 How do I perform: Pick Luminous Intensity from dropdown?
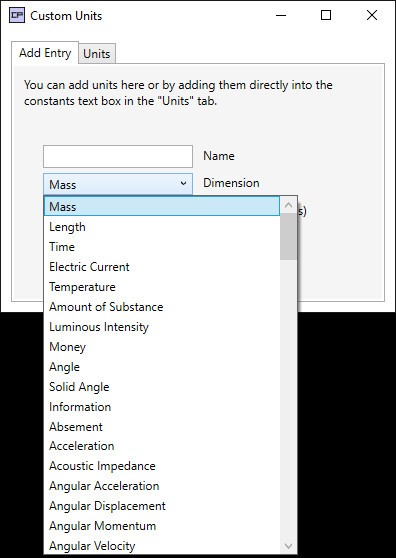click(x=162, y=327)
